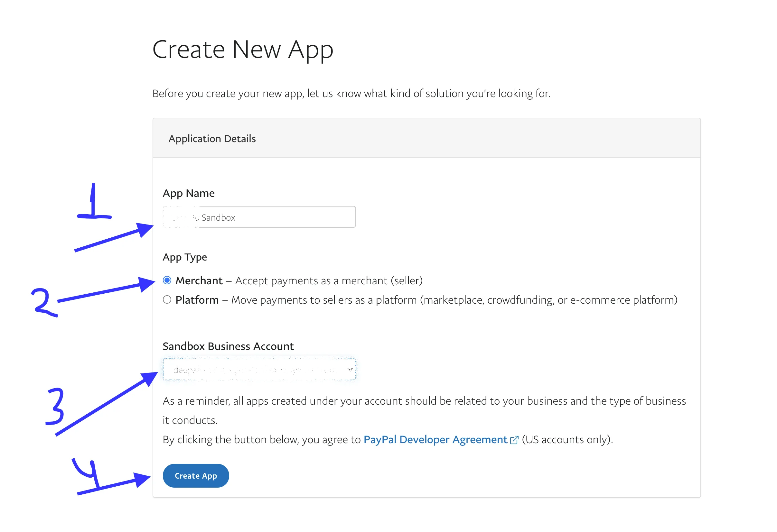Click the Application Details panel header
777x532 pixels.
tap(212, 139)
